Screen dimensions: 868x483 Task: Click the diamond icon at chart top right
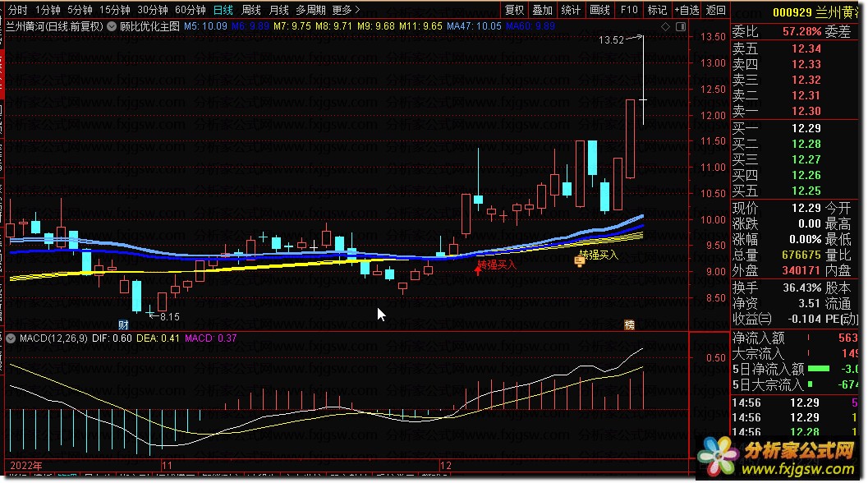[x=665, y=26]
